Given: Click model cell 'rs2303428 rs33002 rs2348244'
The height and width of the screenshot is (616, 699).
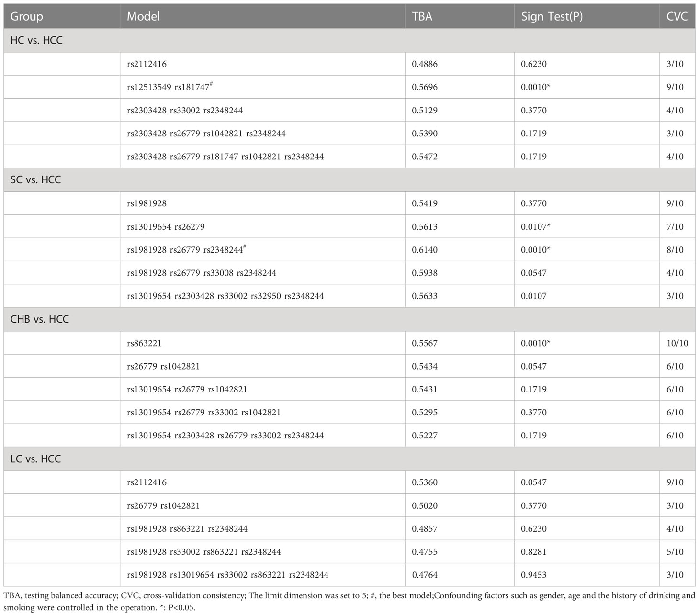Looking at the screenshot, I should point(185,110).
